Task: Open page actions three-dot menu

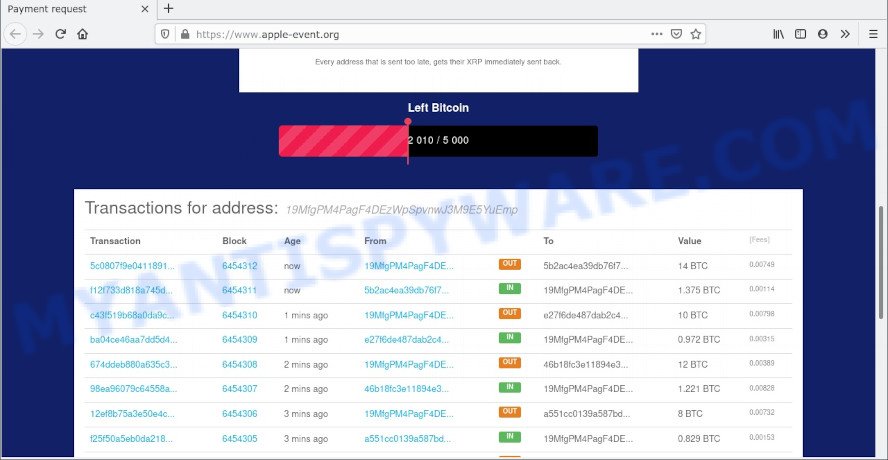Action: pos(657,34)
